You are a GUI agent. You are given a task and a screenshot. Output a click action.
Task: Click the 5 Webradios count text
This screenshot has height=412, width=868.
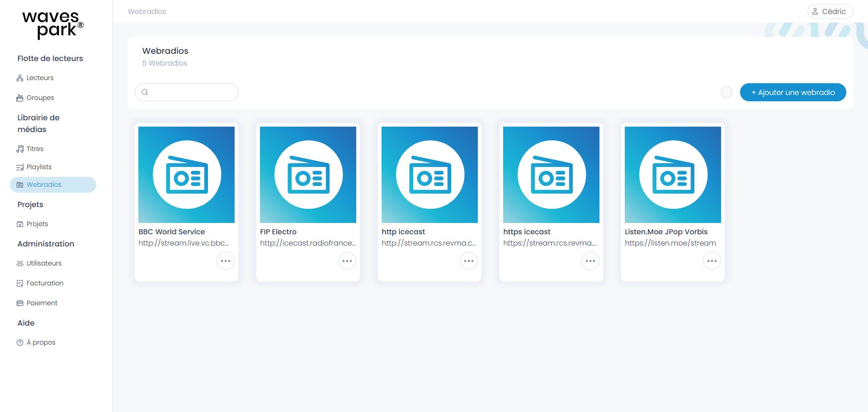(x=165, y=63)
